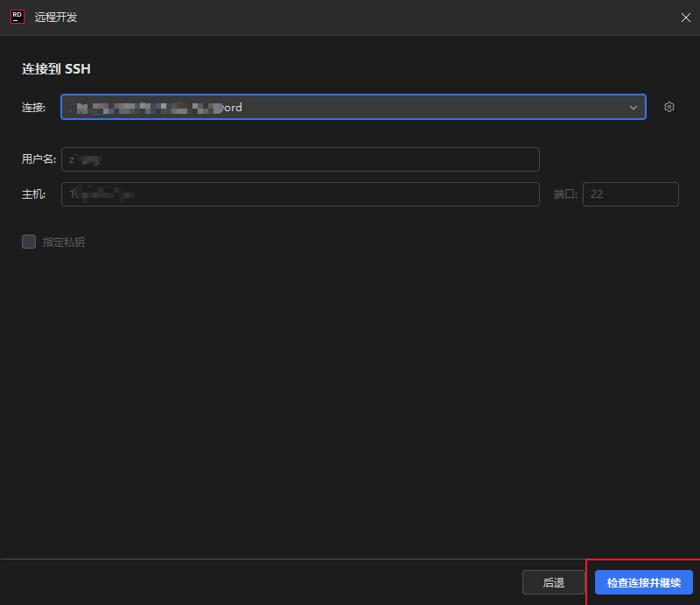
Task: Enable the 指定私钥 checkbox
Action: pos(29,242)
